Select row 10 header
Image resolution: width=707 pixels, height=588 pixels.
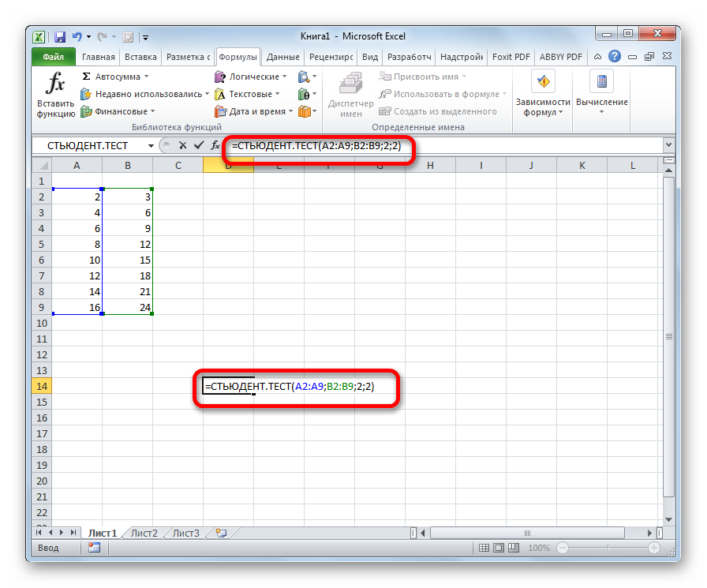click(x=42, y=324)
